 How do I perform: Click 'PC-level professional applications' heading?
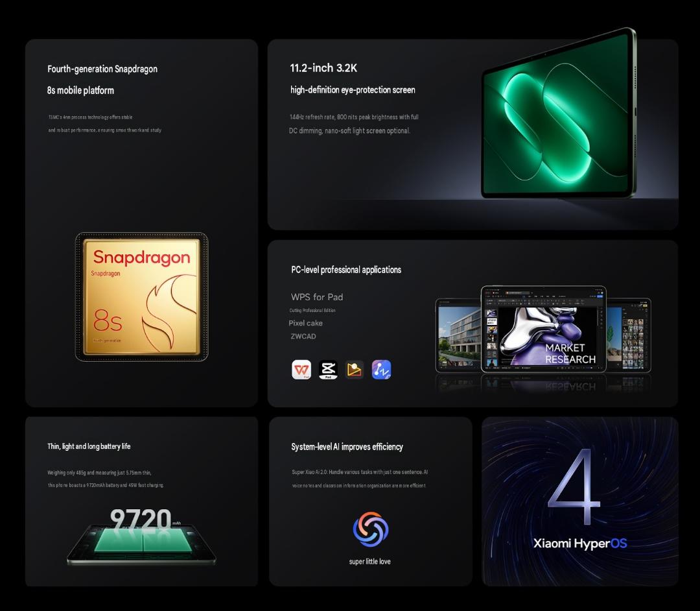[346, 270]
